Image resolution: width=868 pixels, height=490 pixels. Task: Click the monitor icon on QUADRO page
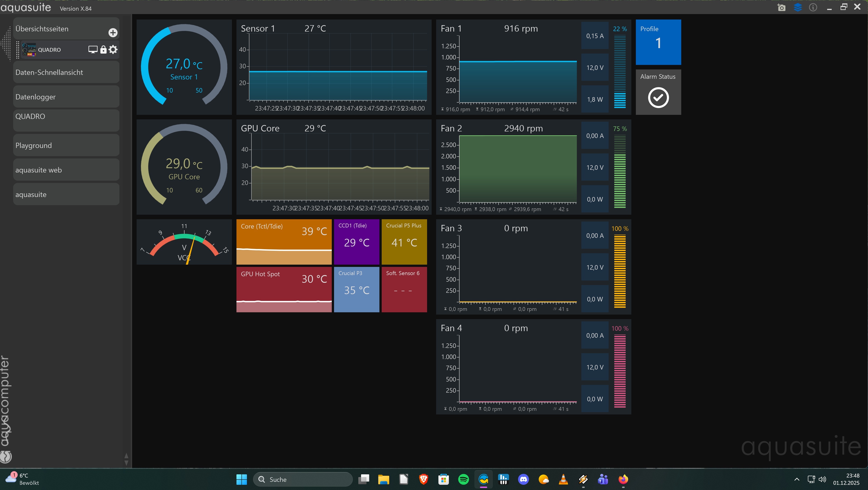coord(93,49)
